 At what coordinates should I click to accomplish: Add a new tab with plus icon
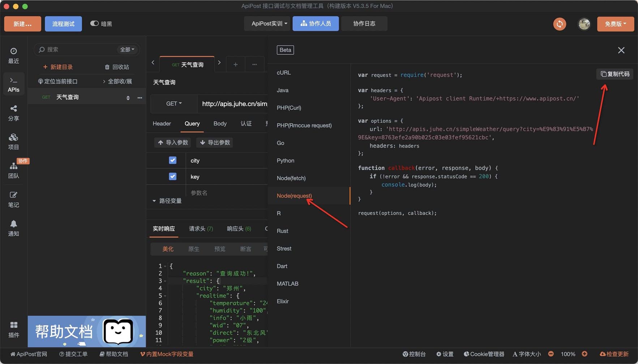(235, 64)
